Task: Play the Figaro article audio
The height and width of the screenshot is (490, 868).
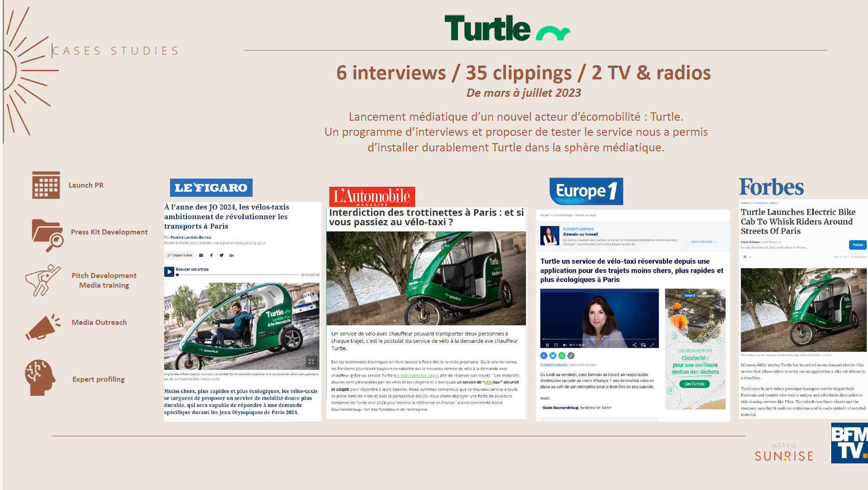Action: (169, 272)
